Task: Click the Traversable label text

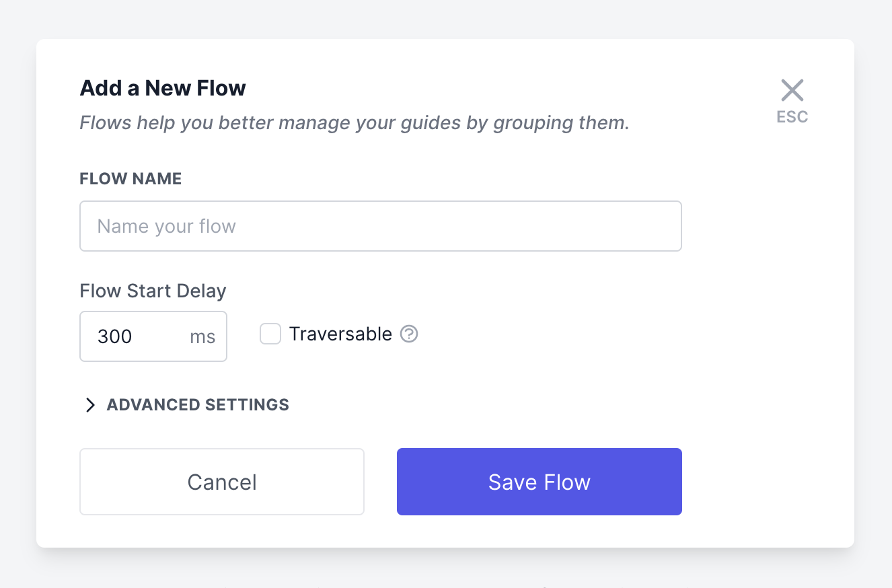Action: point(340,334)
